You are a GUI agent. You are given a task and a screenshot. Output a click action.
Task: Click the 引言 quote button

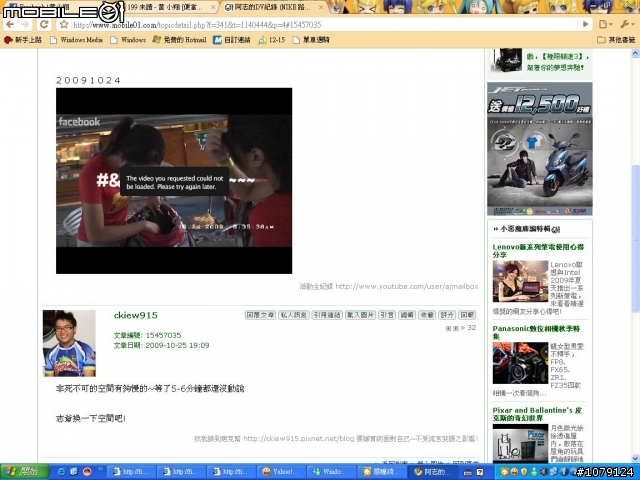click(387, 315)
